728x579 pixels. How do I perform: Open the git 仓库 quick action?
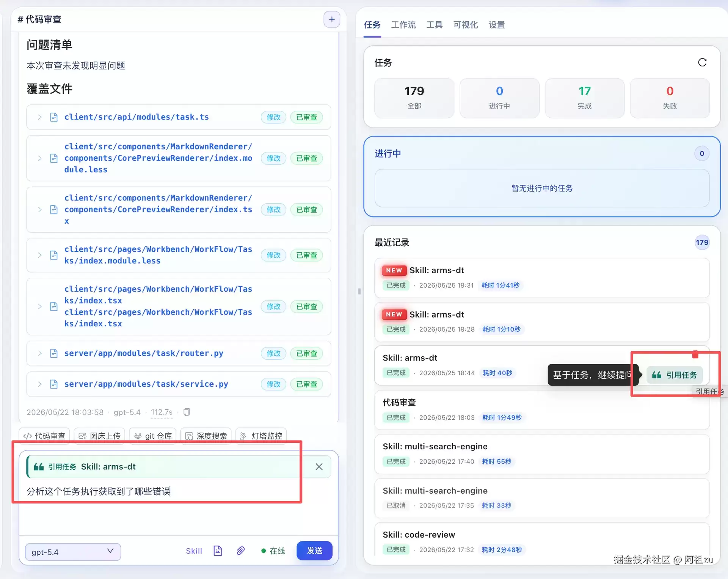[153, 436]
